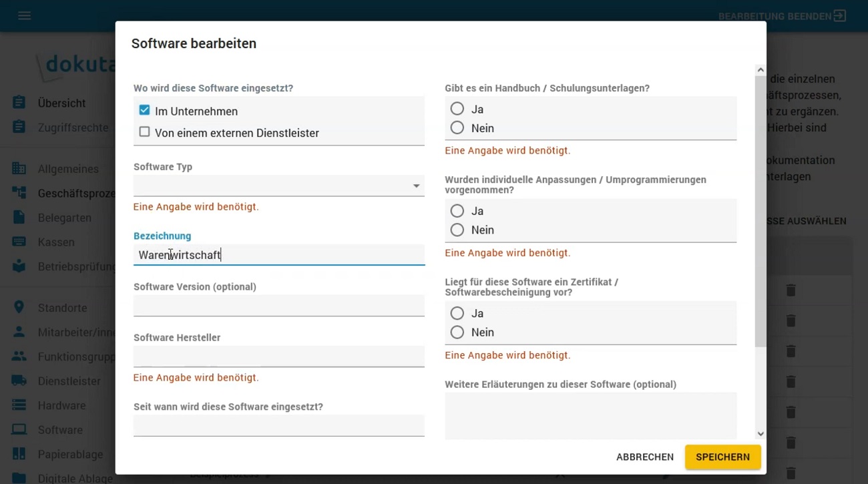
Task: Select Ja for individuelle Anpassungen
Action: 457,211
